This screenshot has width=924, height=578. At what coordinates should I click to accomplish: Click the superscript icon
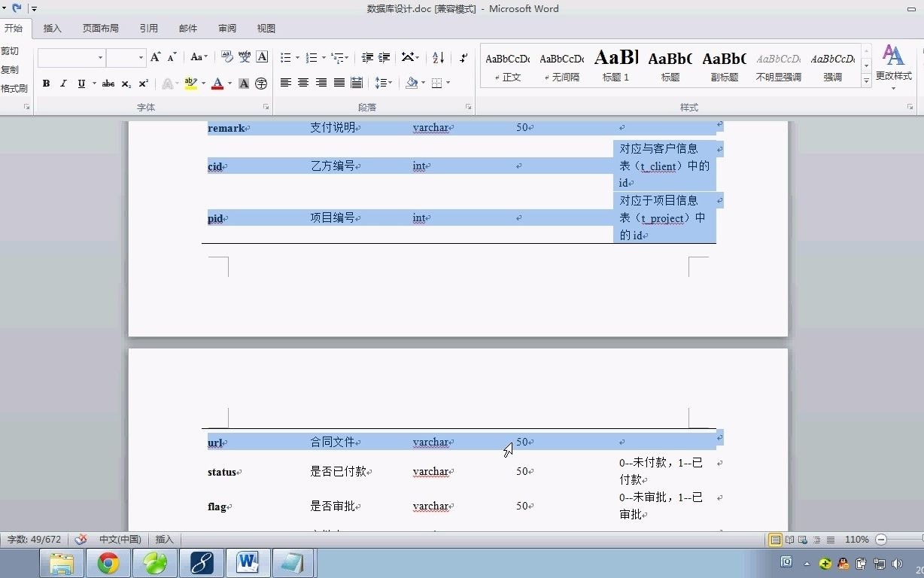point(142,83)
